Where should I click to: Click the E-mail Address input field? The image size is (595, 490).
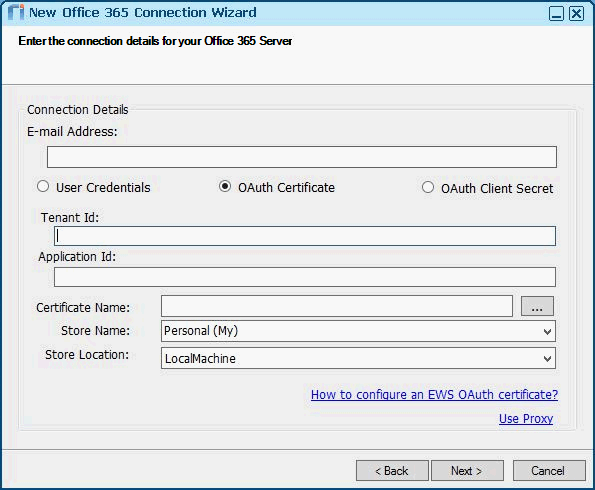pyautogui.click(x=302, y=157)
